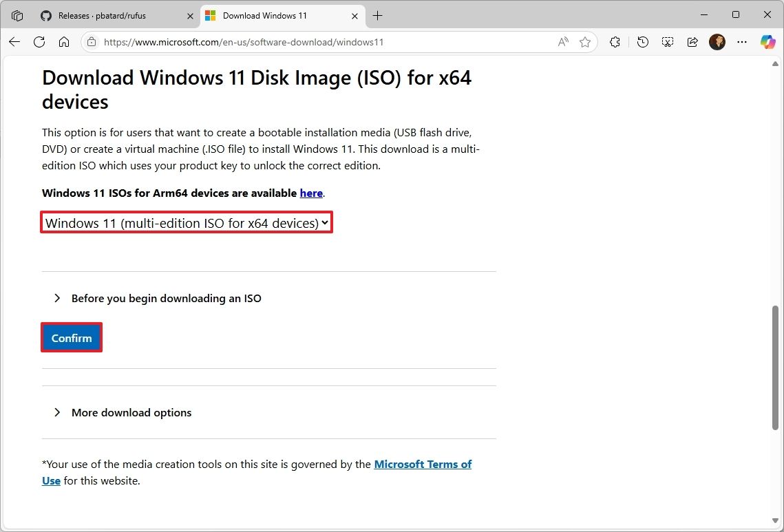Open browser History
784x532 pixels.
[642, 42]
